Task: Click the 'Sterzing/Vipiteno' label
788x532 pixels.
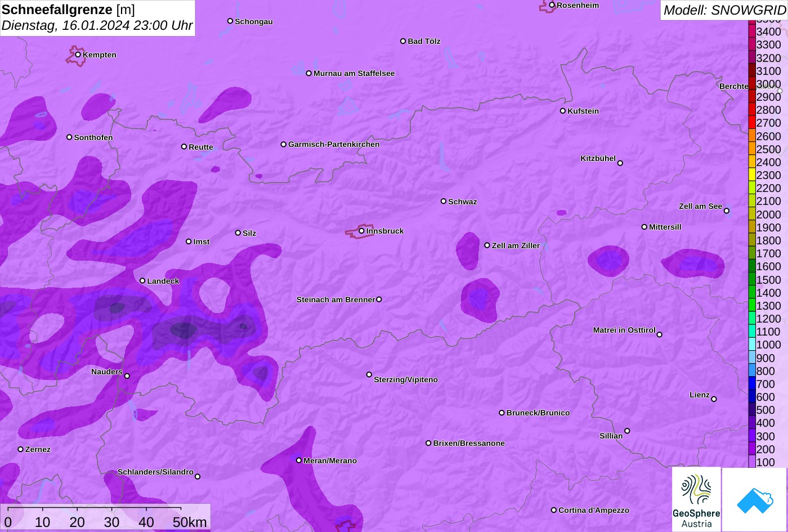Action: (406, 379)
